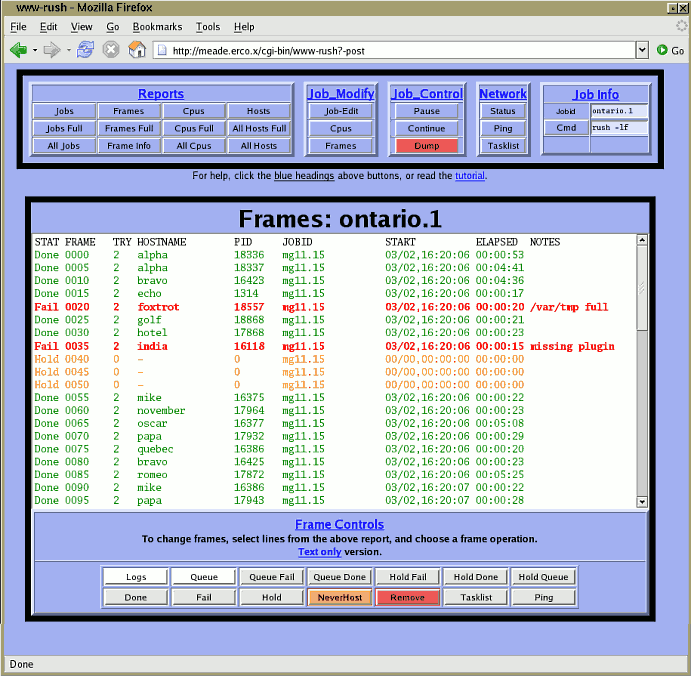Screen dimensions: 691x676
Task: Click the Jobs report button
Action: coord(64,111)
